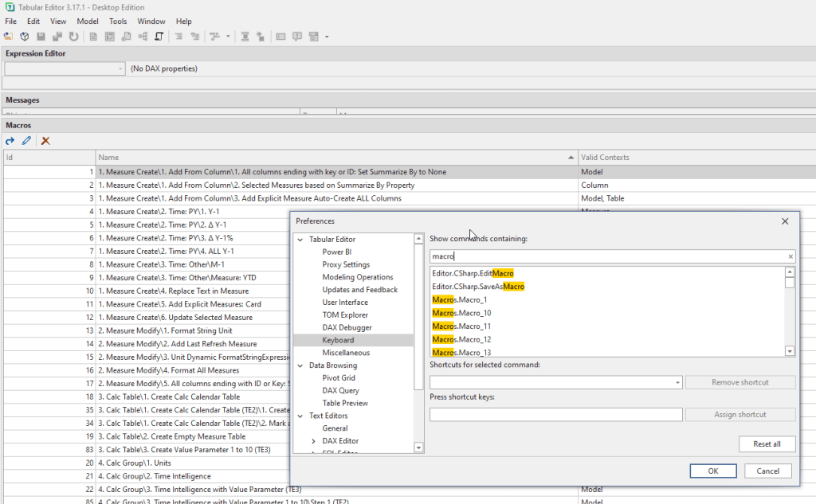Screen dimensions: 816x504
Task: Click the pencil edit macro icon
Action: (x=27, y=141)
